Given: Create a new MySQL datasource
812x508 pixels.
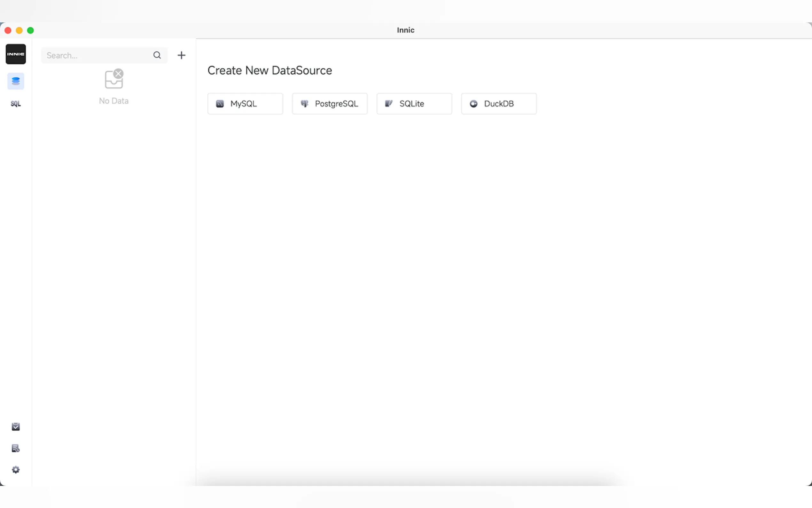Looking at the screenshot, I should [245, 104].
